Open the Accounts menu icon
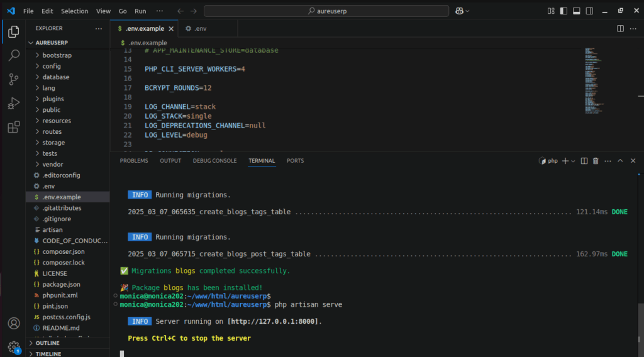 [x=14, y=323]
